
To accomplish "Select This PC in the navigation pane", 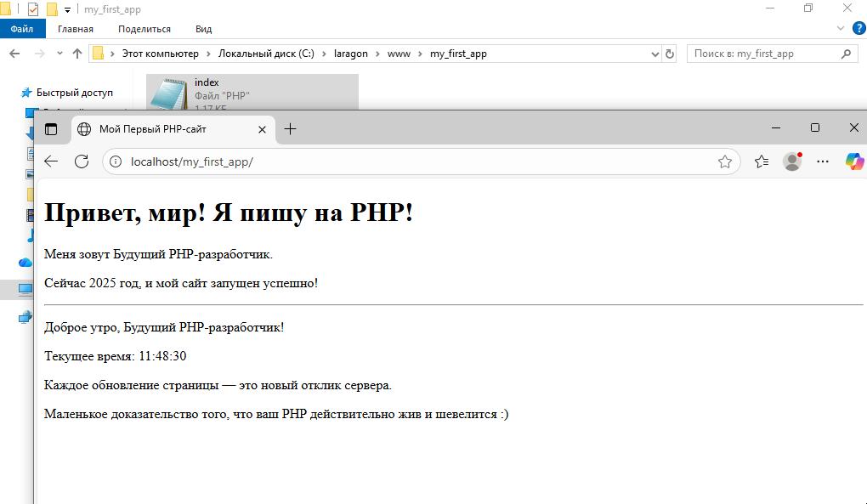I will pos(25,289).
